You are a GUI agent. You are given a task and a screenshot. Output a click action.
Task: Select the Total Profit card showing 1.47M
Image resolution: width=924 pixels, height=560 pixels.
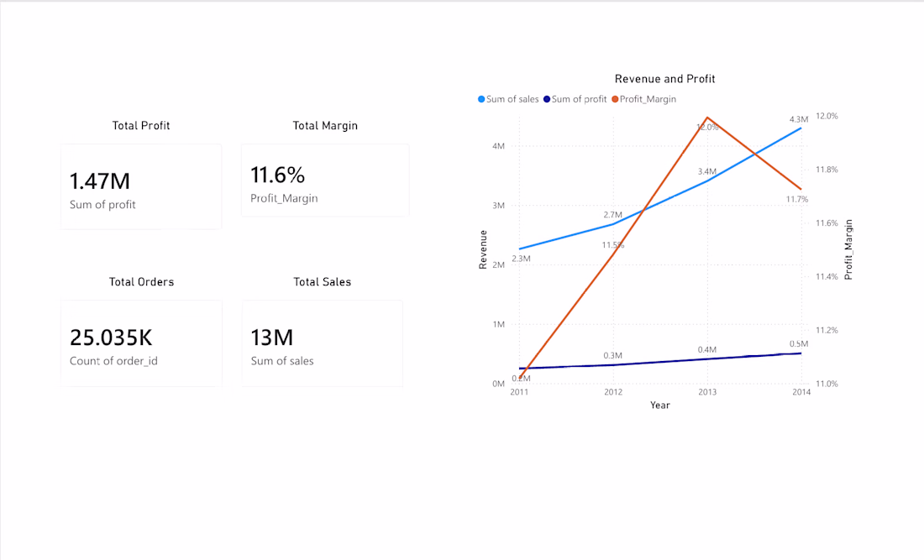[141, 186]
